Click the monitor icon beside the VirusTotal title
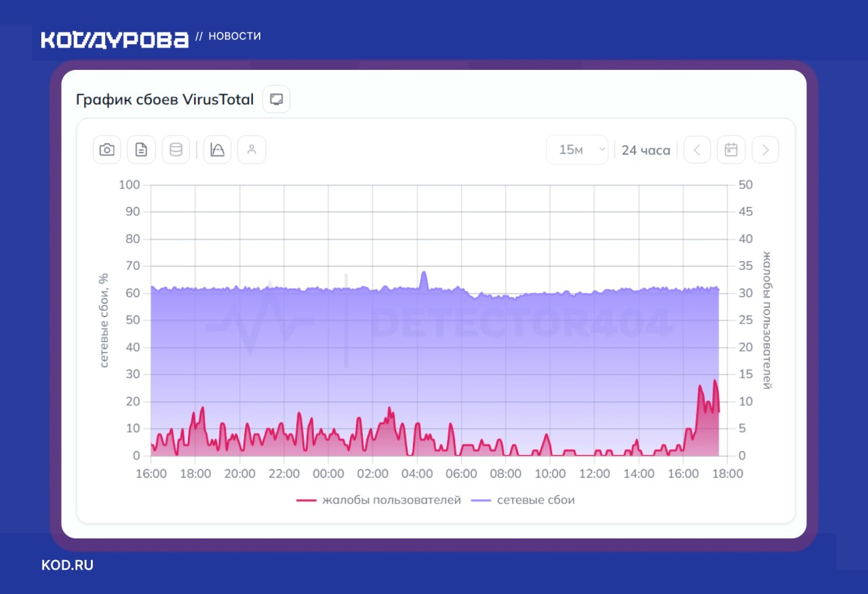Screen dimensions: 868x594 [x=276, y=100]
